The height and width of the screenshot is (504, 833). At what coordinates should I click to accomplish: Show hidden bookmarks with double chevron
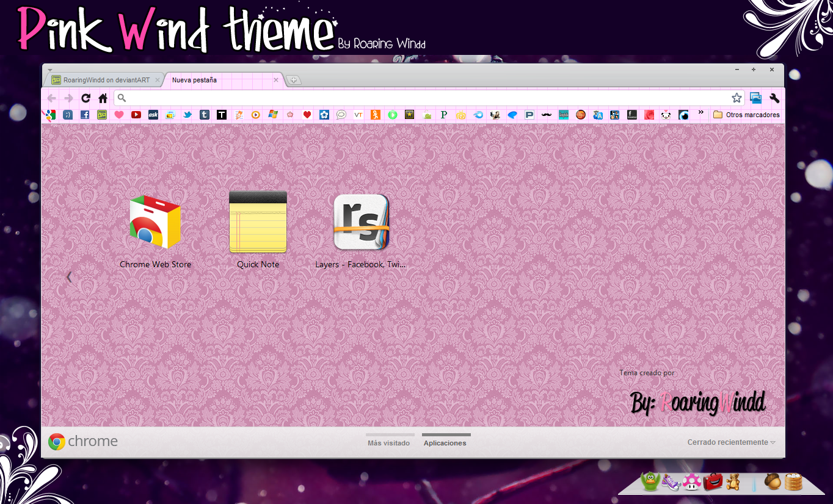(700, 113)
